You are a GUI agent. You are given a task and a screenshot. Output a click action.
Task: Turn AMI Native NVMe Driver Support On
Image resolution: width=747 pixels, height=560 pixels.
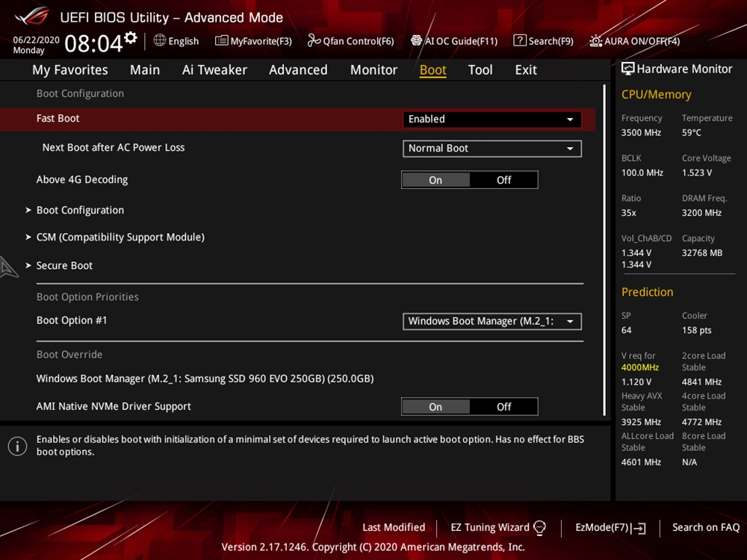[436, 407]
